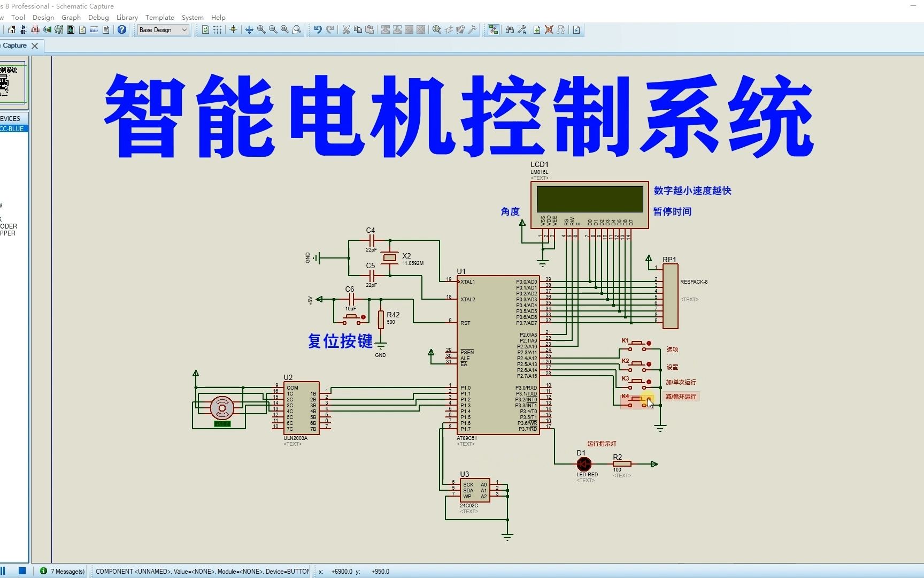Copy selection to clipboard icon
924x578 pixels.
358,30
